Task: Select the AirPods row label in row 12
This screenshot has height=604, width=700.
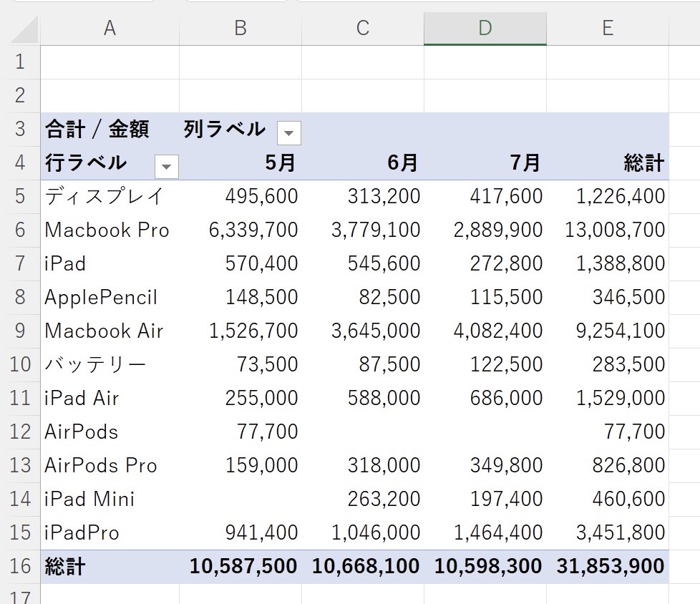Action: click(110, 432)
